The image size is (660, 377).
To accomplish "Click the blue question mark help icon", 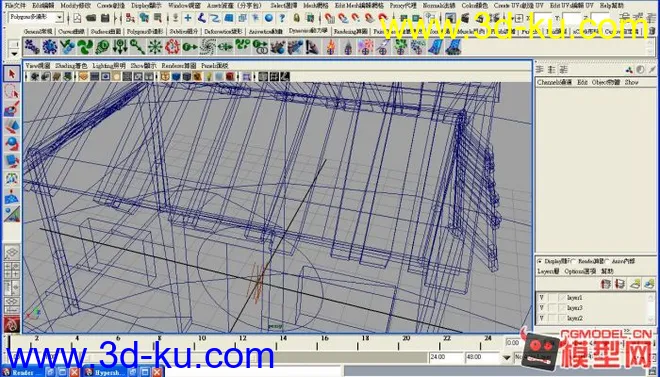I will click(282, 18).
